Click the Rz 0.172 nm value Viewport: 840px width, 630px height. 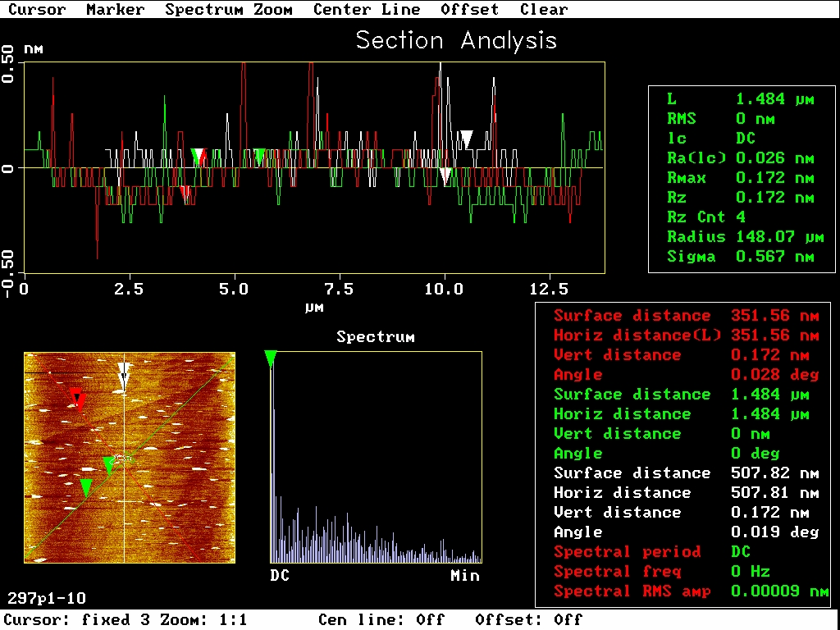pyautogui.click(x=741, y=198)
